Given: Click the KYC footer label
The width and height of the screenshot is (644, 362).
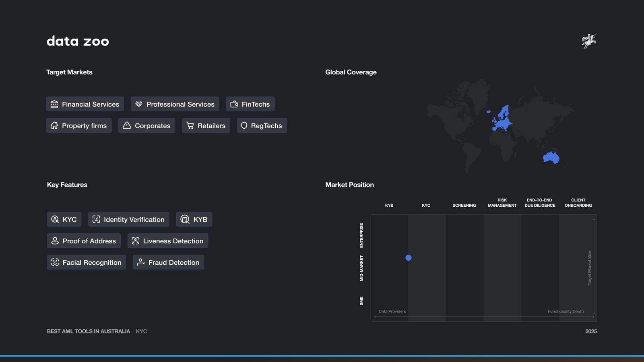Looking at the screenshot, I should (141, 331).
